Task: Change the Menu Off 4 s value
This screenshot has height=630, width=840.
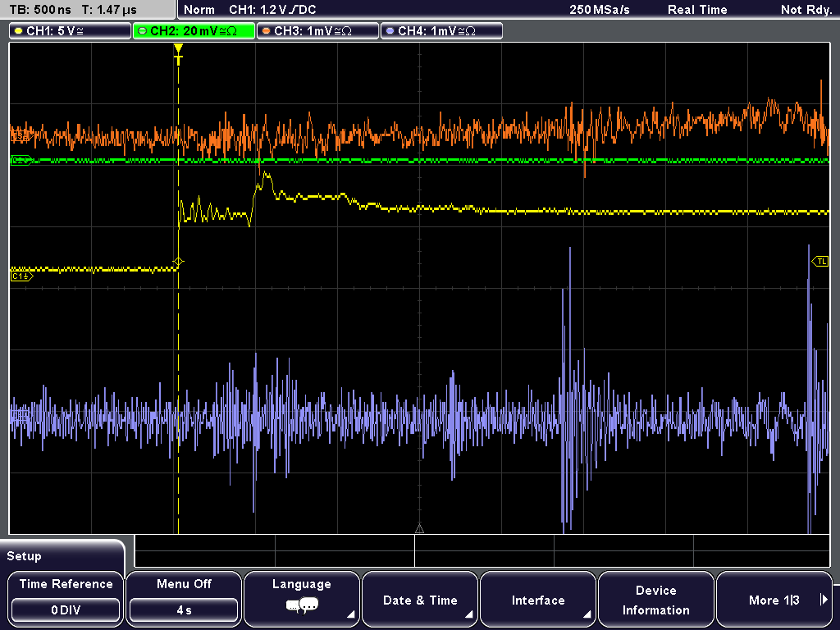Action: tap(184, 610)
